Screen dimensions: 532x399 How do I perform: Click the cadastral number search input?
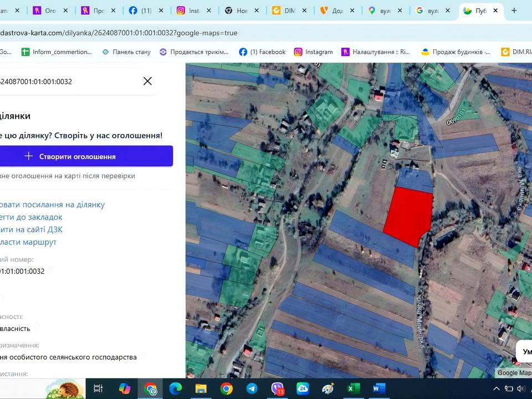pyautogui.click(x=66, y=81)
